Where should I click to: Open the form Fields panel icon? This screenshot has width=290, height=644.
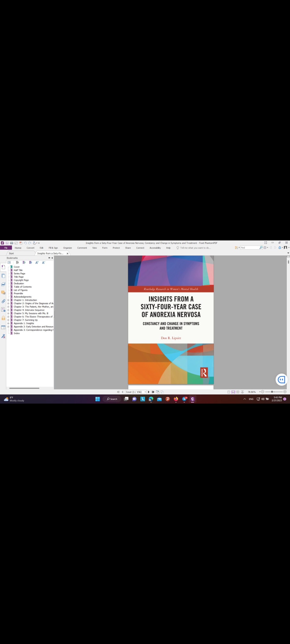(3, 327)
